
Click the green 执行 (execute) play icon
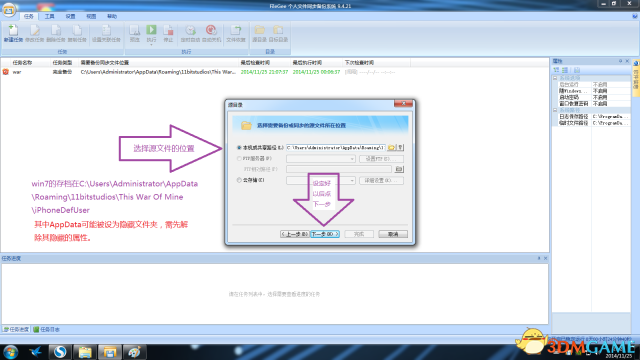click(151, 30)
